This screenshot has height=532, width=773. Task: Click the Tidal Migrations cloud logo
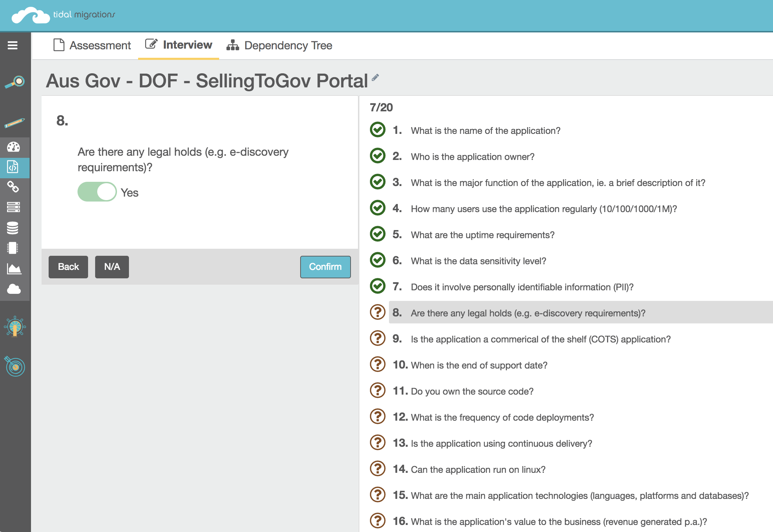(31, 15)
